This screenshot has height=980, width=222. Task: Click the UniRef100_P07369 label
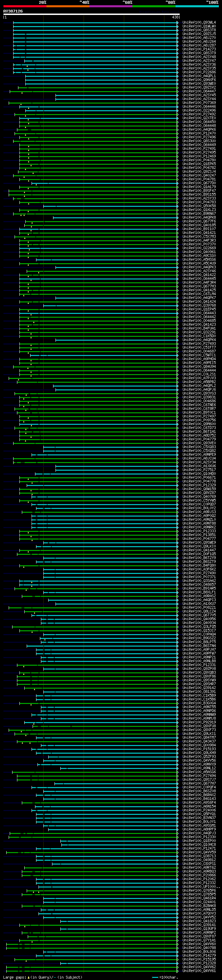click(x=199, y=103)
